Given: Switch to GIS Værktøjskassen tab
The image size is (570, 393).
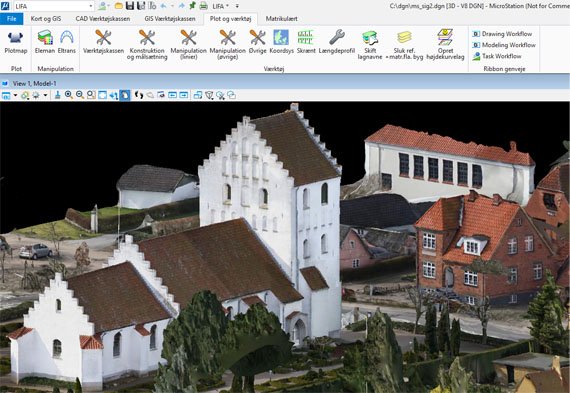Looking at the screenshot, I should [x=170, y=19].
